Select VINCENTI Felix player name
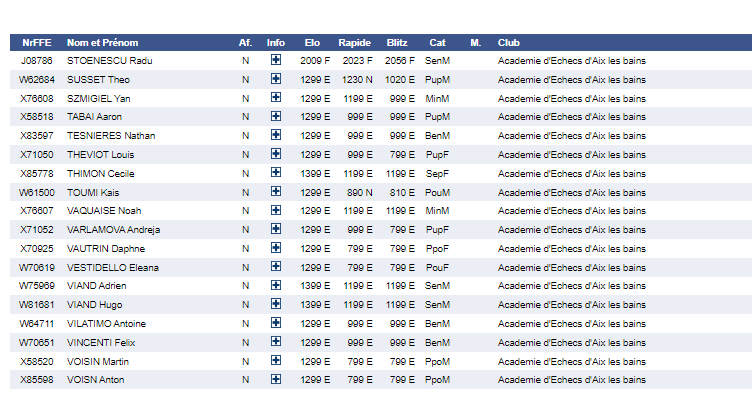 coord(101,342)
